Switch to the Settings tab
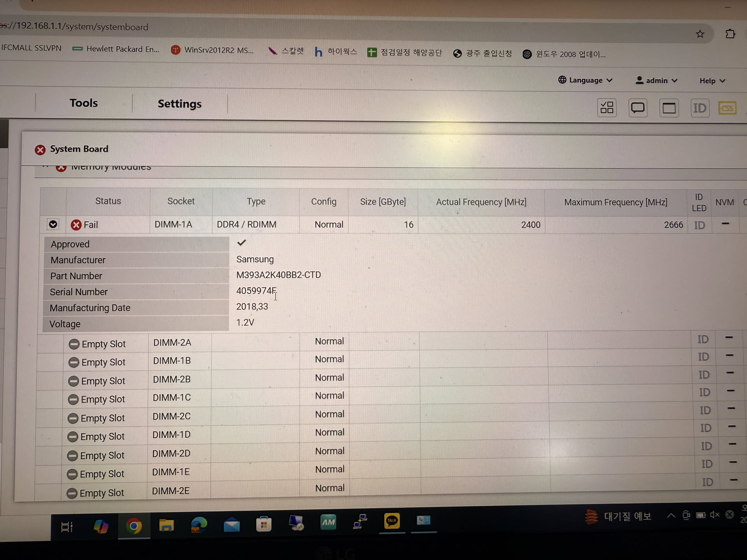The image size is (747, 560). (179, 104)
